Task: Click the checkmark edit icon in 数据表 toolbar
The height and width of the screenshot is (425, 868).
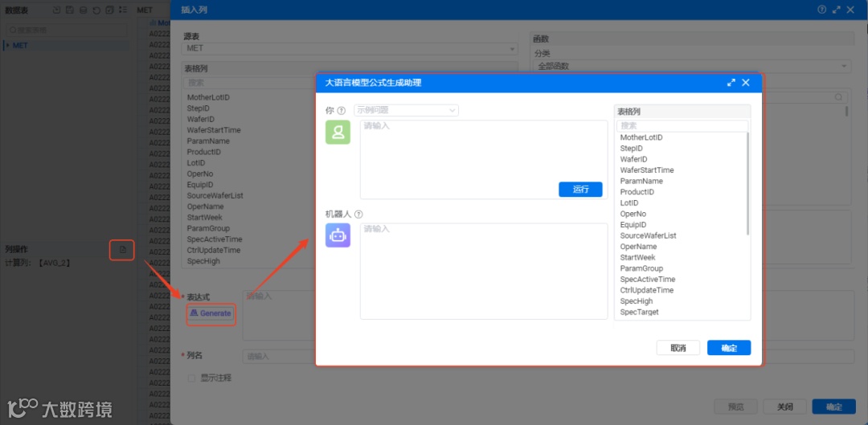Action: tap(109, 10)
